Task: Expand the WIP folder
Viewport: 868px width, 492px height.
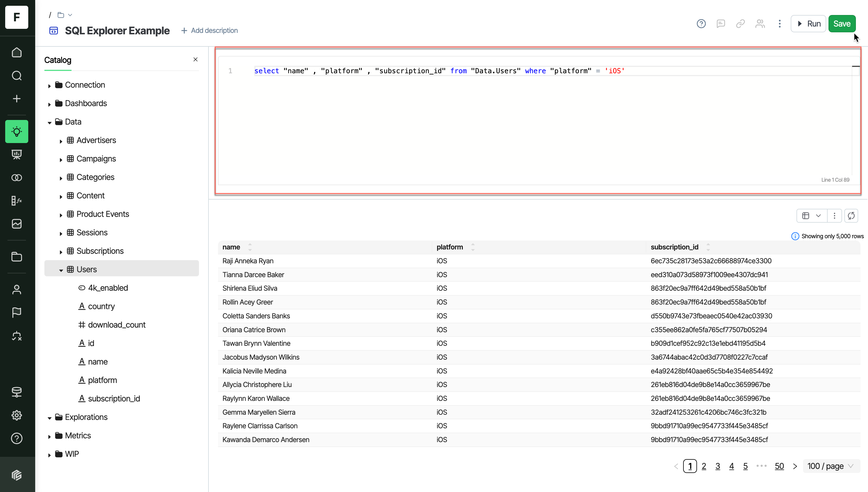Action: pyautogui.click(x=49, y=455)
